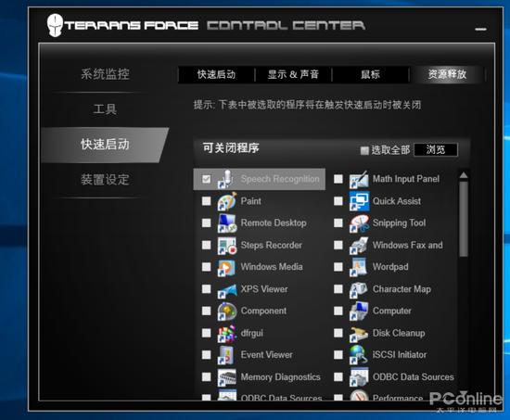Open 工具 in the sidebar

tap(105, 109)
